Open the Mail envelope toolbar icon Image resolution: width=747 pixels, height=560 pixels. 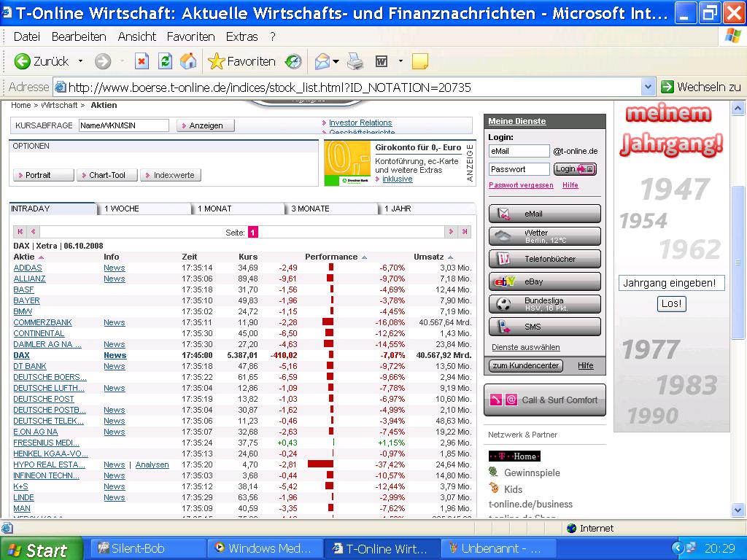click(x=322, y=61)
